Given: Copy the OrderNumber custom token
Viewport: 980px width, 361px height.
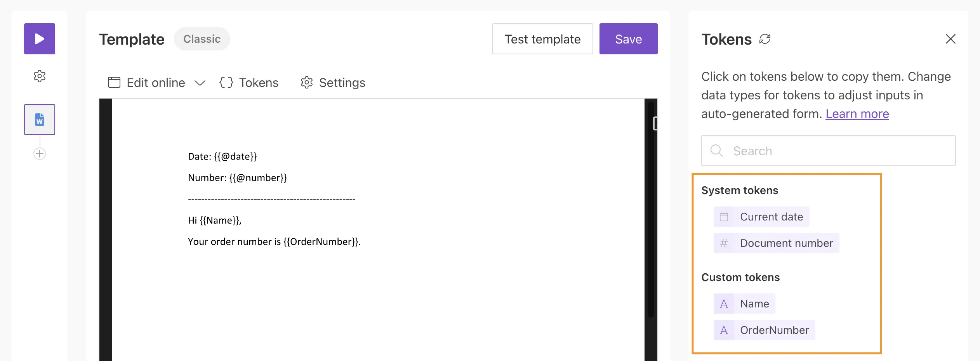Looking at the screenshot, I should (x=774, y=330).
